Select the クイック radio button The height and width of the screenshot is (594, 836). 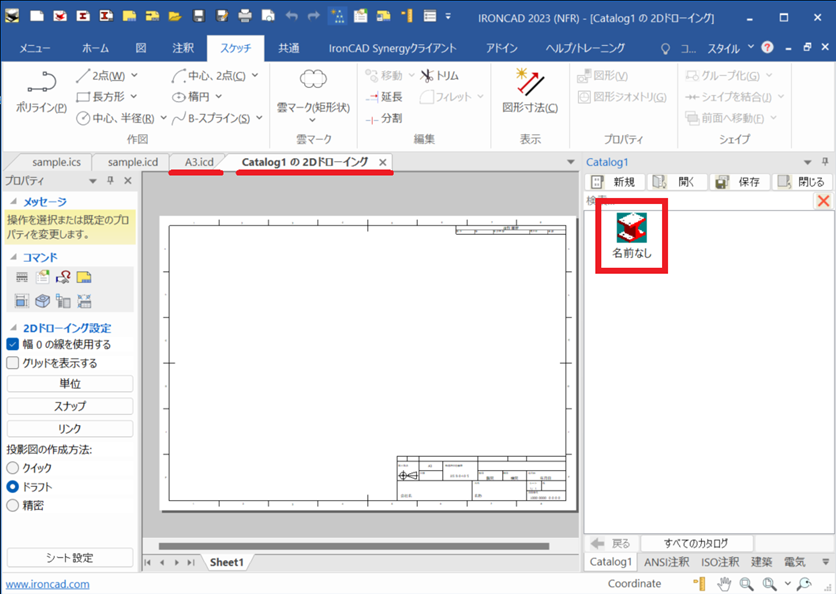click(x=13, y=468)
